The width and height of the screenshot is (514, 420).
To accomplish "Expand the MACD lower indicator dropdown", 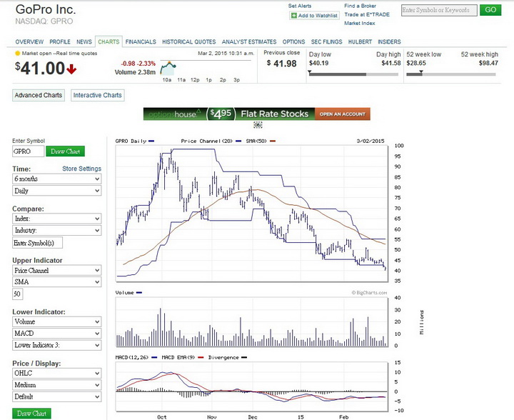I will coord(56,334).
